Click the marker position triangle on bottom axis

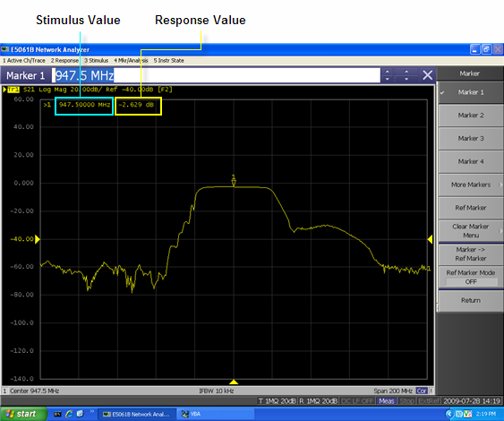[x=234, y=382]
